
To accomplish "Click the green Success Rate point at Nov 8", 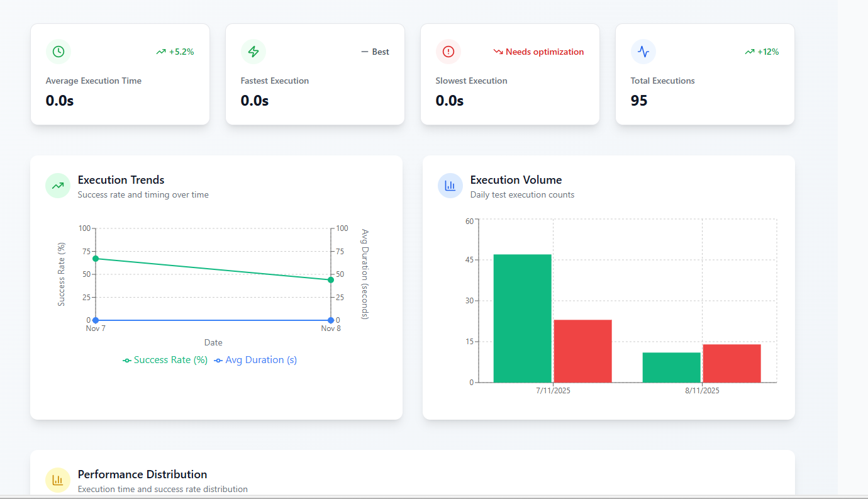I will (x=331, y=279).
